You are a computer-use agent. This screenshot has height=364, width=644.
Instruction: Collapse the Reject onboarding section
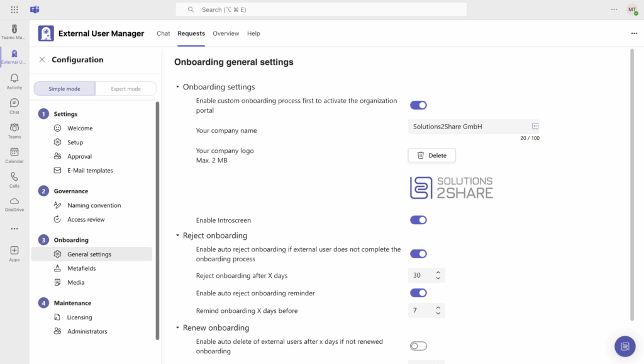coord(178,236)
